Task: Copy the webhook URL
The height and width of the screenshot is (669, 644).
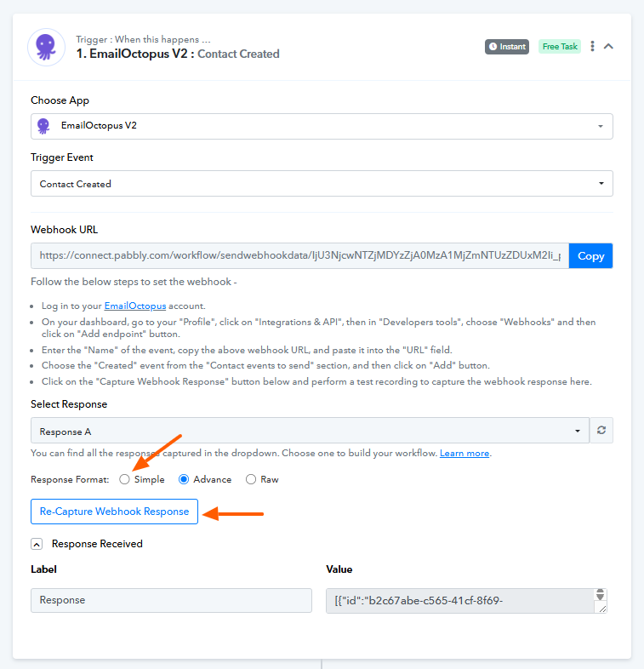Action: pyautogui.click(x=590, y=256)
